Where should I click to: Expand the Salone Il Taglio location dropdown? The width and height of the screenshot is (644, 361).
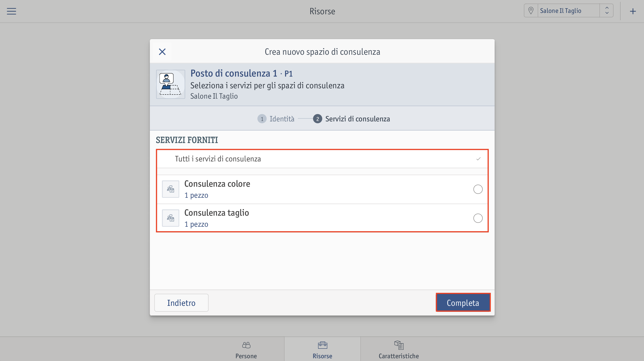(x=569, y=11)
